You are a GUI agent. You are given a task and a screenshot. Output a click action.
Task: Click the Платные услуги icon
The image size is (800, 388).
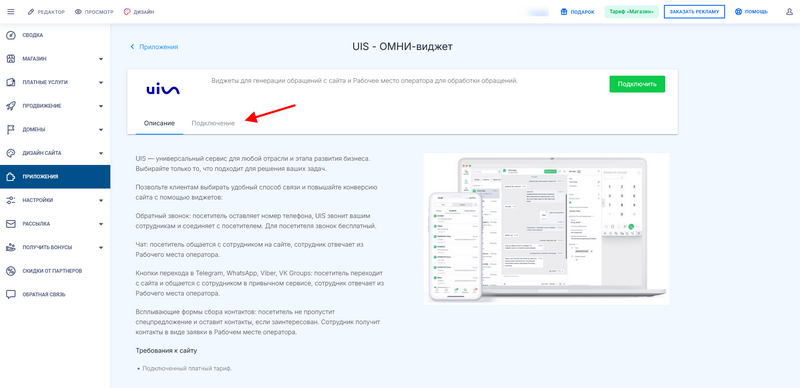11,82
